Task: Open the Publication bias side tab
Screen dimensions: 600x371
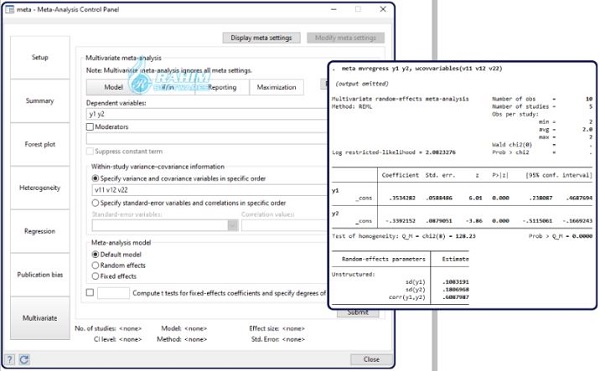Action: 40,275
